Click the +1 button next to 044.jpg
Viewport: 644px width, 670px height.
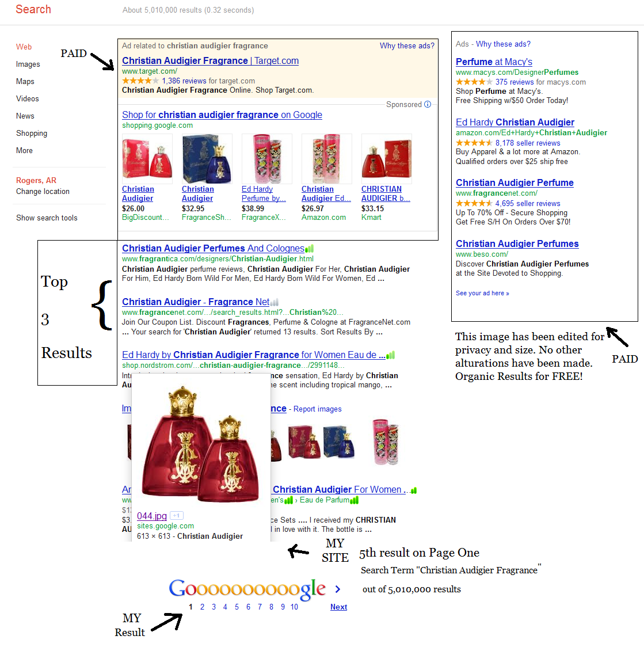pos(177,516)
